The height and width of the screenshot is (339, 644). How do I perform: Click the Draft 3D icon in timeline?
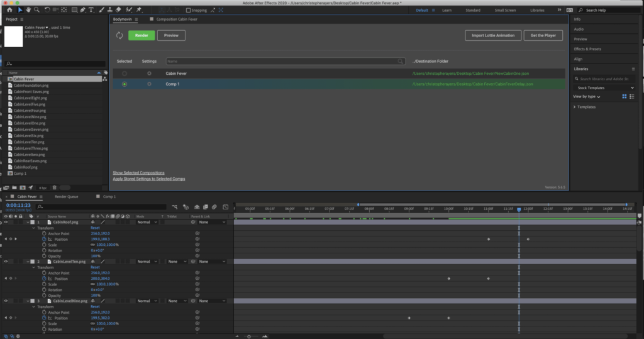[186, 207]
